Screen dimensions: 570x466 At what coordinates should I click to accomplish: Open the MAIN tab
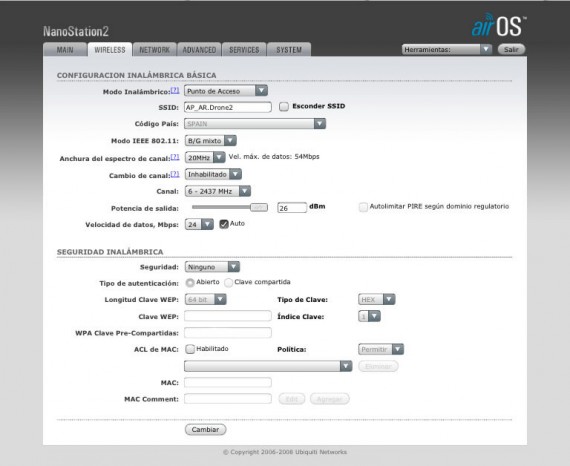tap(65, 50)
